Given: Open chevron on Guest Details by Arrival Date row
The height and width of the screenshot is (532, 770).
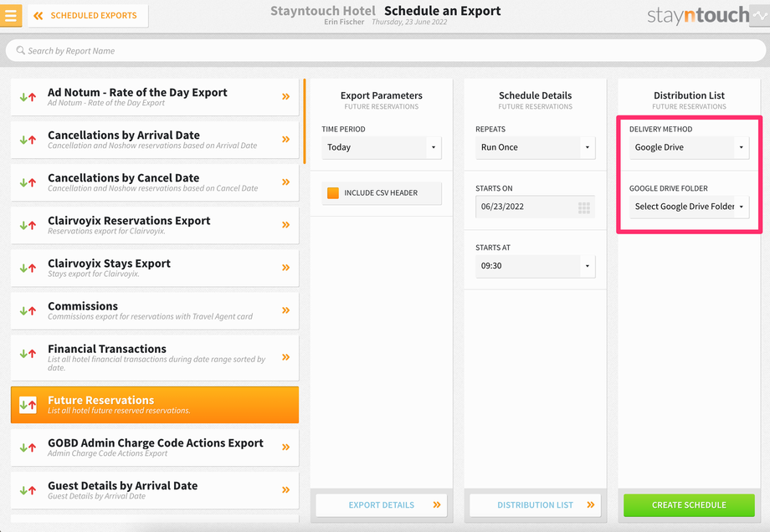Looking at the screenshot, I should (285, 490).
